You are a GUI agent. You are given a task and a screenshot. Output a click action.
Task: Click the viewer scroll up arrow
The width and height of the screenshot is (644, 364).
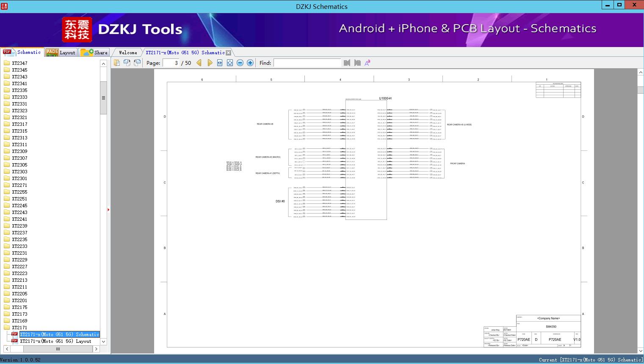click(x=641, y=72)
